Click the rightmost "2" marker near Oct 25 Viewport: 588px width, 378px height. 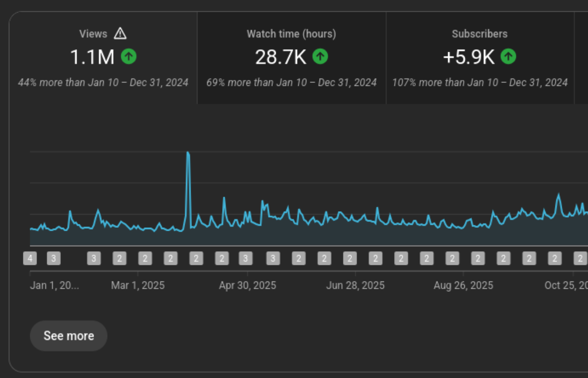580,258
